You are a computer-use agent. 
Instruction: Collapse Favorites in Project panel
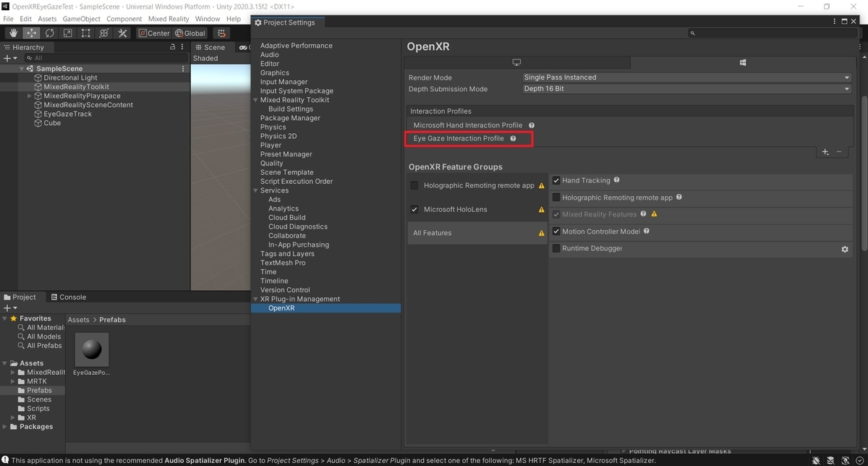click(6, 318)
